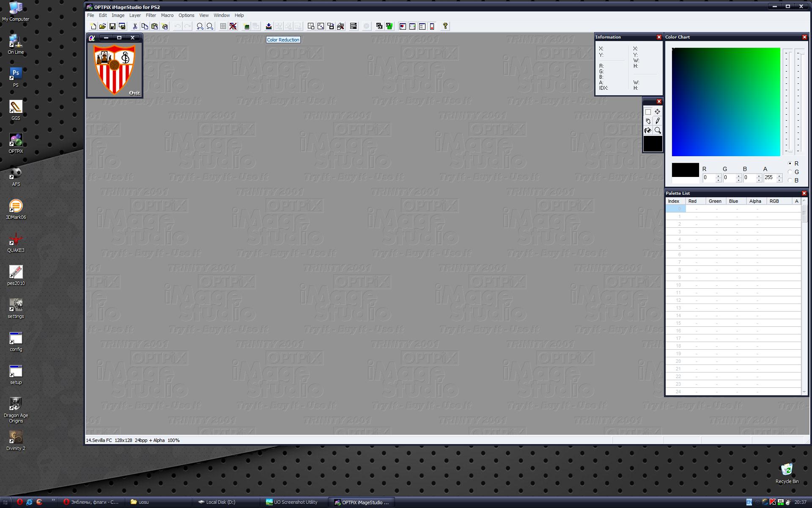Viewport: 812px width, 508px height.
Task: Click the Green column header in Palette List
Action: point(716,201)
